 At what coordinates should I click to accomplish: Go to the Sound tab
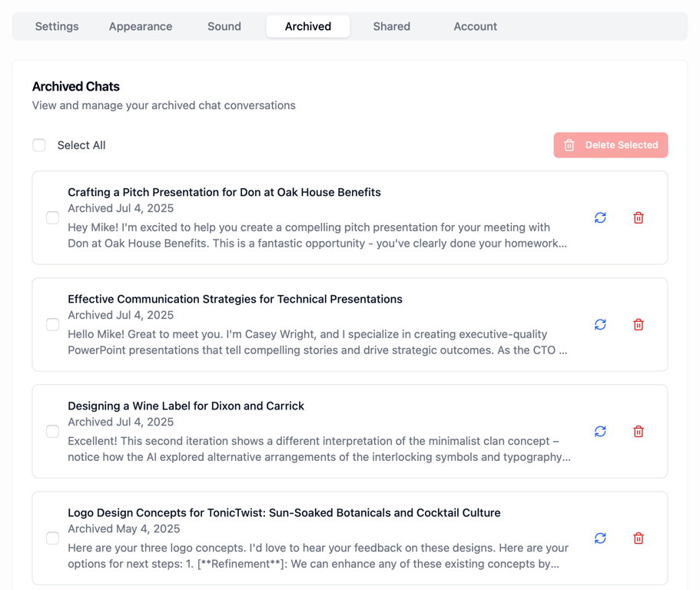[224, 26]
